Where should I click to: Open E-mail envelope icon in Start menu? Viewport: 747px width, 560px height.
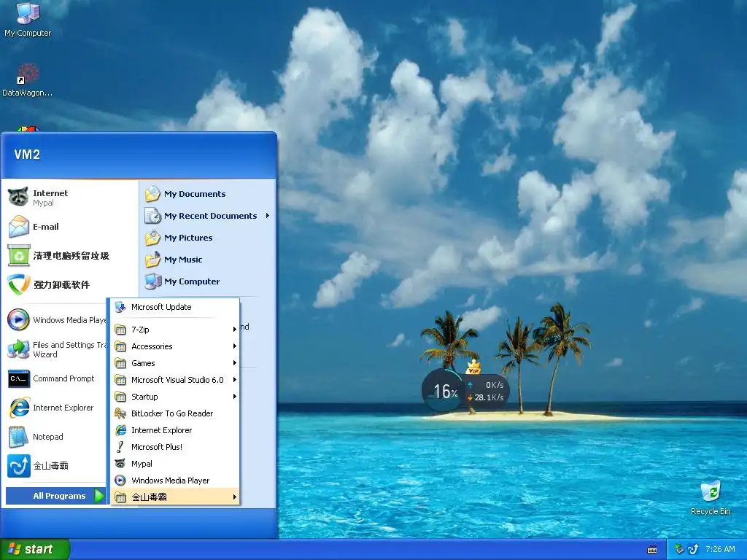click(18, 227)
